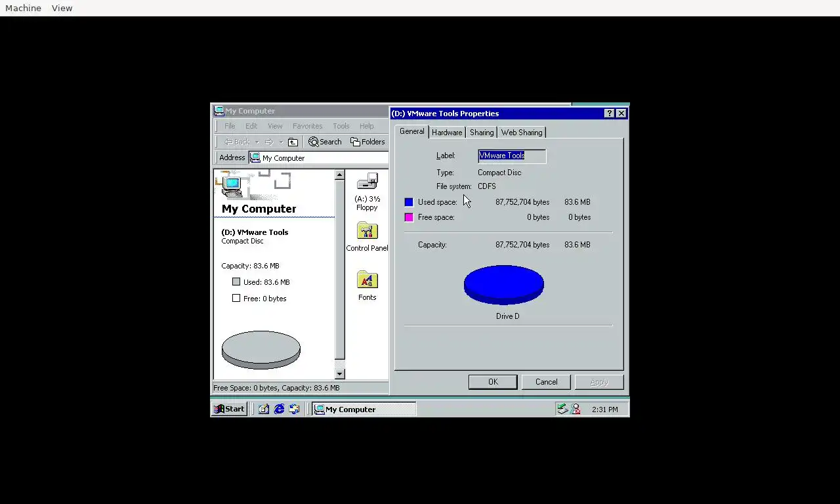Viewport: 840px width, 504px height.
Task: Click the (D:) VMware Tools heading in left pane
Action: pos(255,232)
